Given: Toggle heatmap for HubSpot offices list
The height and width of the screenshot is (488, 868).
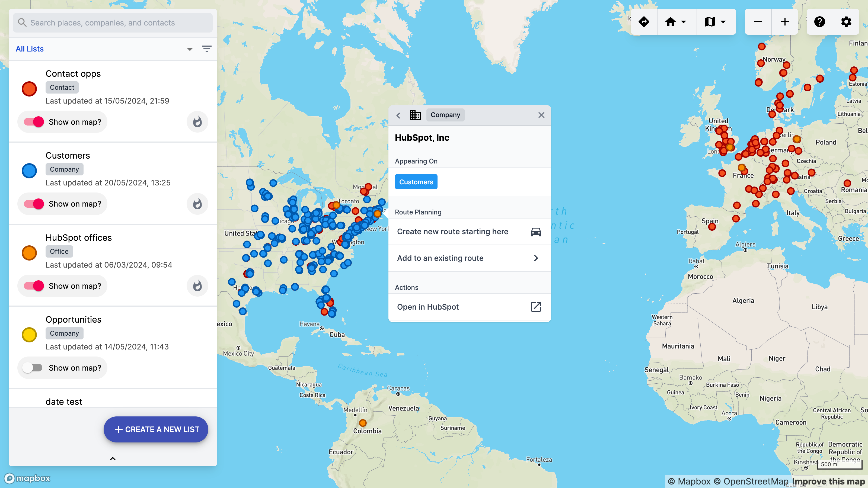Looking at the screenshot, I should (197, 285).
